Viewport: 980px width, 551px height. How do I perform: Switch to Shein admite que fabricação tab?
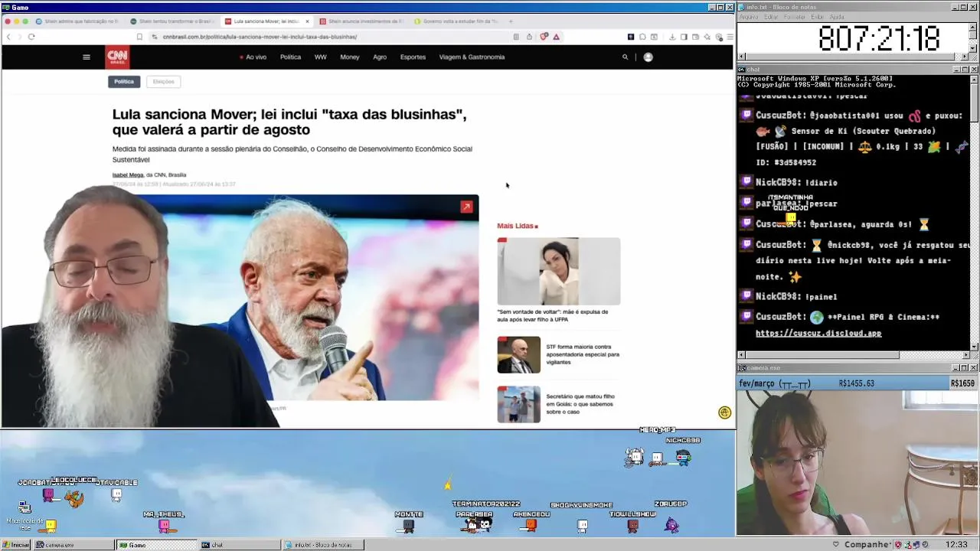77,21
